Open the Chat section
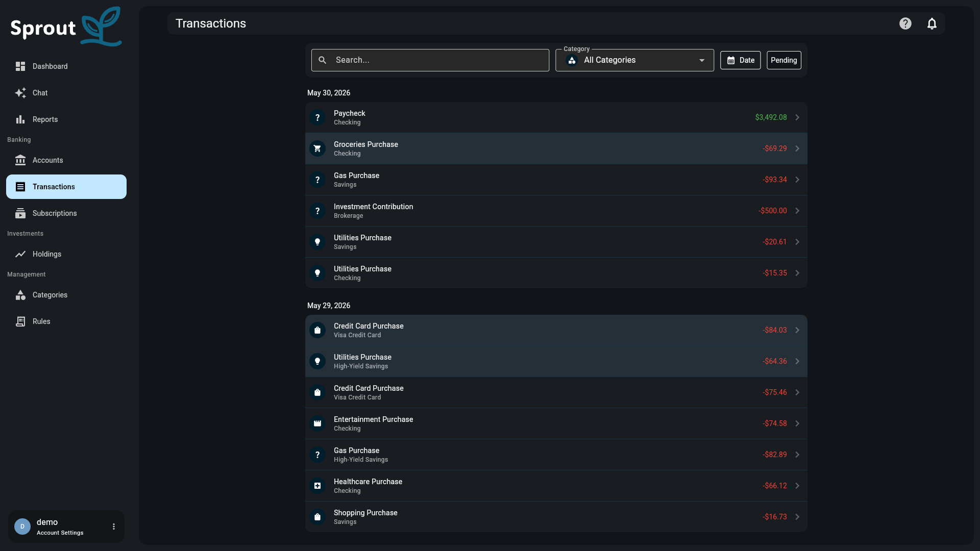 click(66, 93)
